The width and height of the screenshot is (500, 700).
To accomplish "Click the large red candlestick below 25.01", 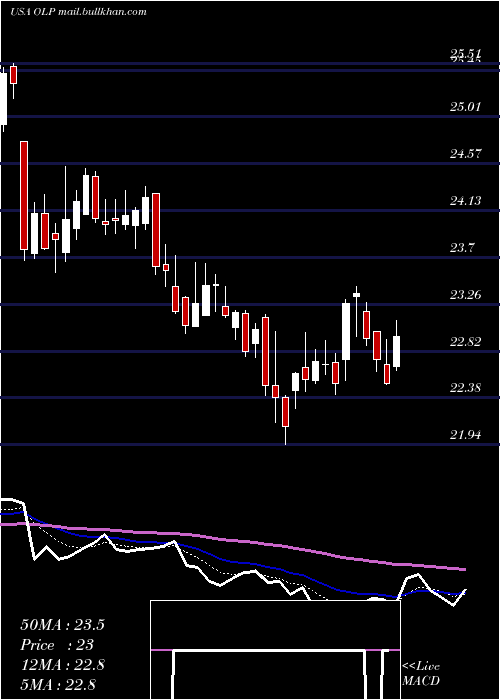I will pyautogui.click(x=24, y=196).
